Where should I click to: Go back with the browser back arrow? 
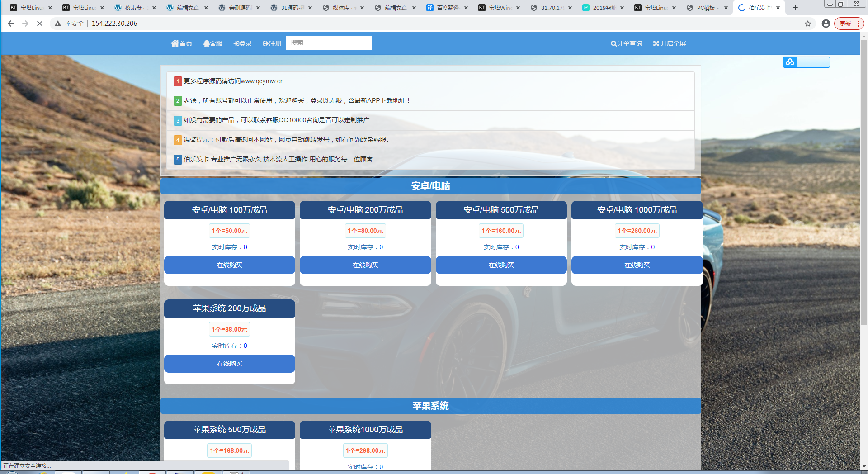pyautogui.click(x=11, y=24)
